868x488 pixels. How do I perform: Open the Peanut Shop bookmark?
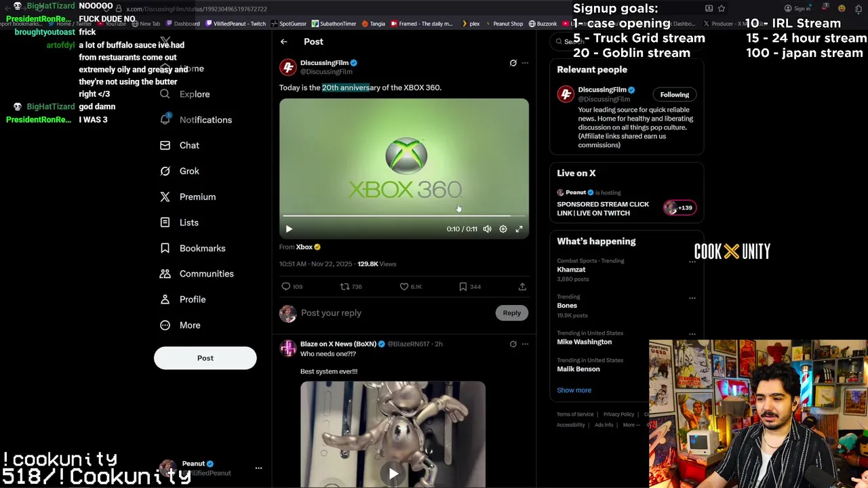point(504,24)
